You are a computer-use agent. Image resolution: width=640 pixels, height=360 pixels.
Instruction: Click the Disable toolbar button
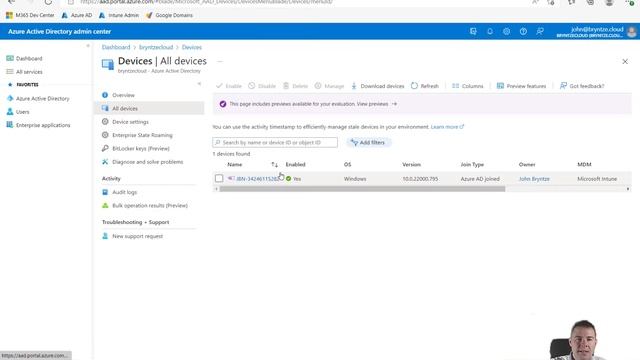[262, 86]
